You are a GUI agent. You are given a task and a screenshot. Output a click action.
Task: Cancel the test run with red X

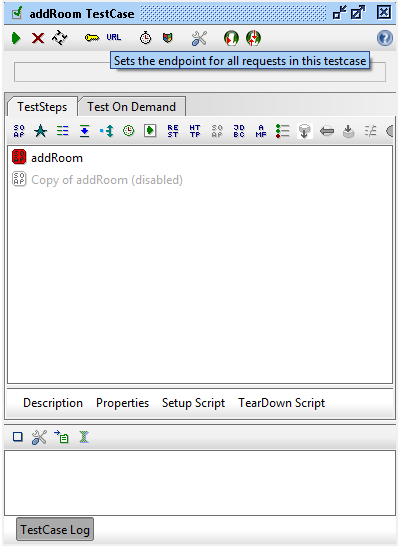pyautogui.click(x=38, y=38)
